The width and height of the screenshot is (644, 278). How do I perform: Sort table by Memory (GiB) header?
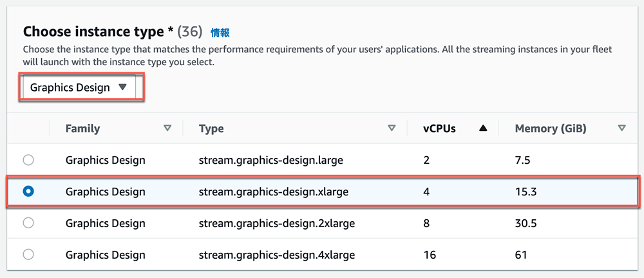click(x=551, y=129)
